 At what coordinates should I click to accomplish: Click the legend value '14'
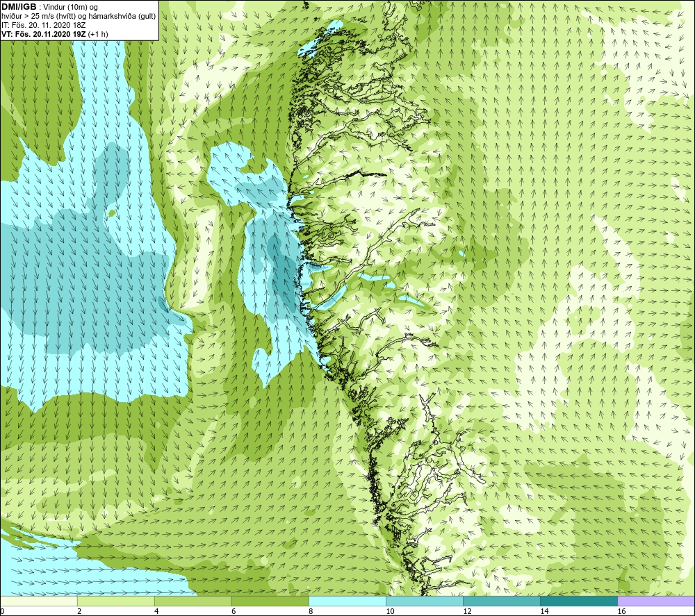pos(544,612)
